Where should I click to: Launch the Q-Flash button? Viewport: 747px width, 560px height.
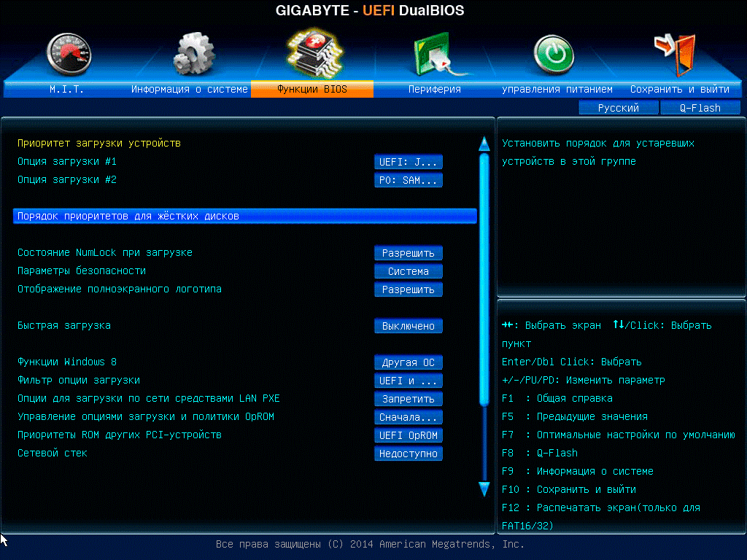[x=700, y=108]
